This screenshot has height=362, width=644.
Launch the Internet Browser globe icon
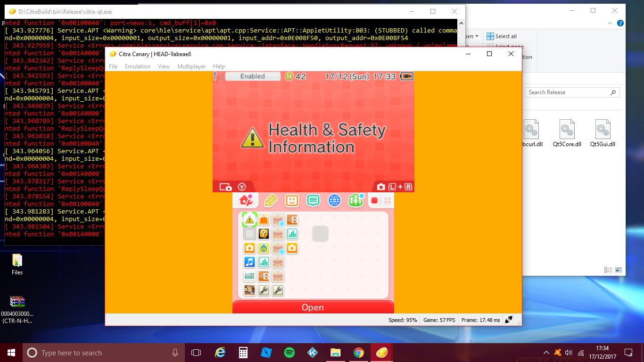tap(334, 200)
